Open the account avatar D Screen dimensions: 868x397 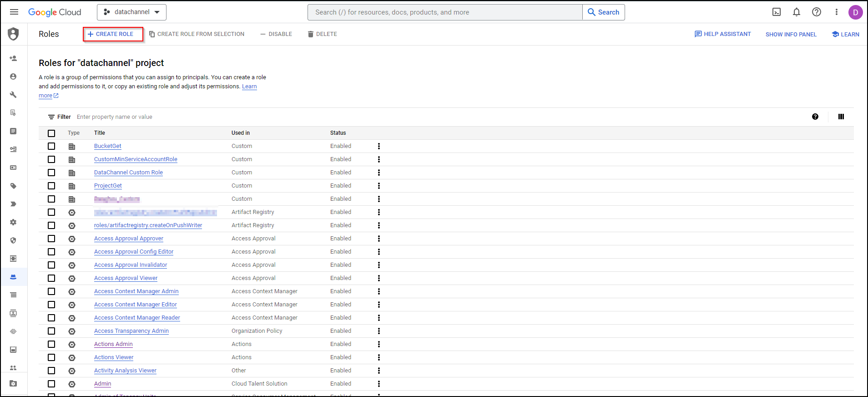point(855,12)
